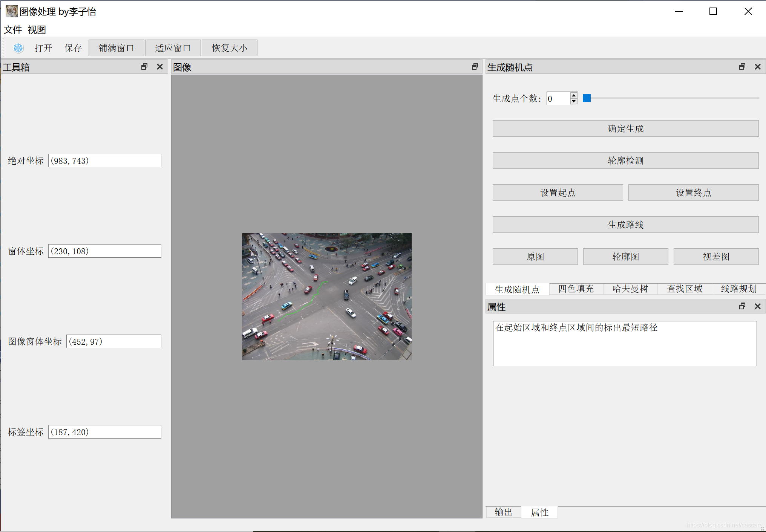Float the 工具箱 panel

(144, 67)
